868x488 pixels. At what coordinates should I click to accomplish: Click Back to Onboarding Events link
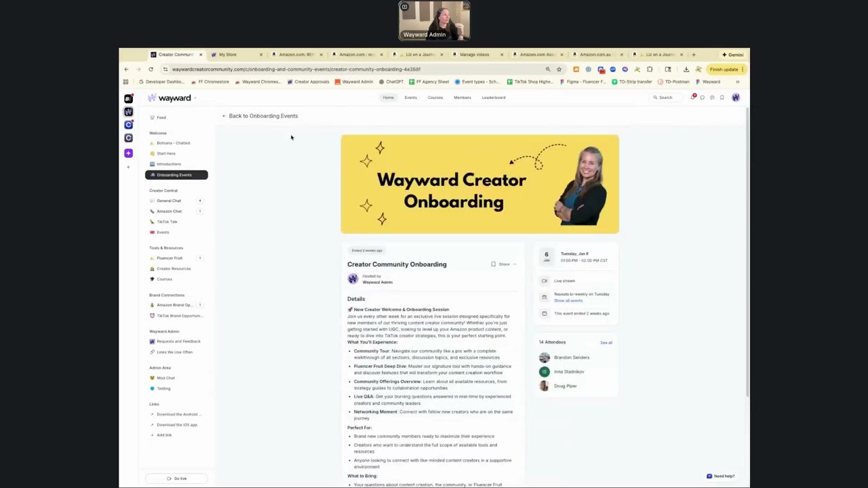point(260,116)
